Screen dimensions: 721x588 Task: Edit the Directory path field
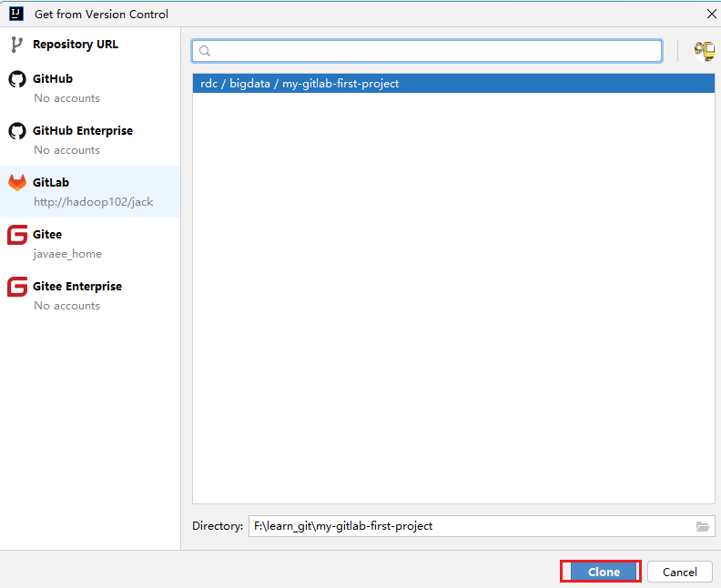(x=482, y=526)
